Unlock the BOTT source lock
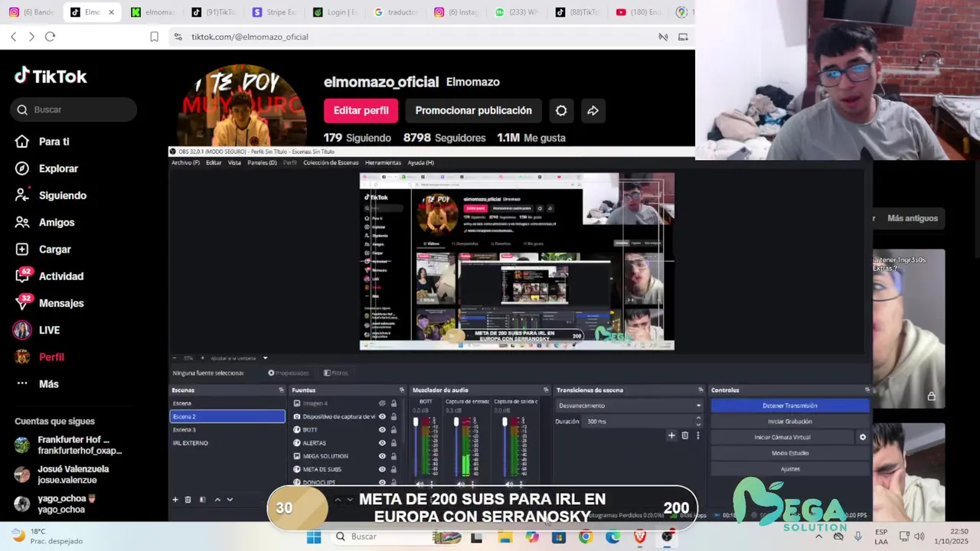 coord(394,429)
